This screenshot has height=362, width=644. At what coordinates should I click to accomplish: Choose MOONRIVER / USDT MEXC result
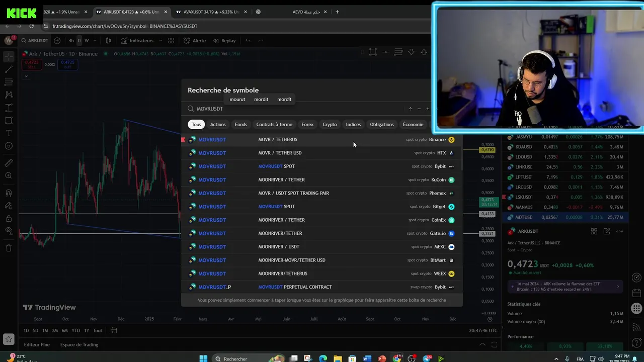pyautogui.click(x=321, y=247)
